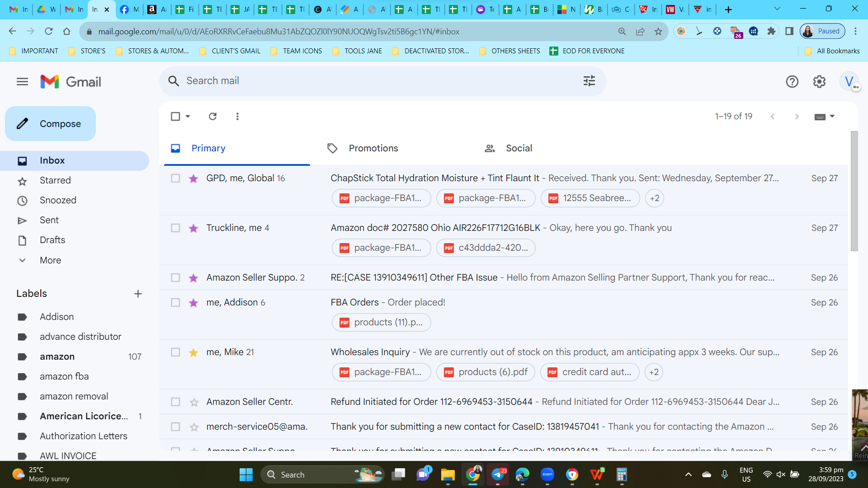Open the input tools dropdown arrow

832,117
